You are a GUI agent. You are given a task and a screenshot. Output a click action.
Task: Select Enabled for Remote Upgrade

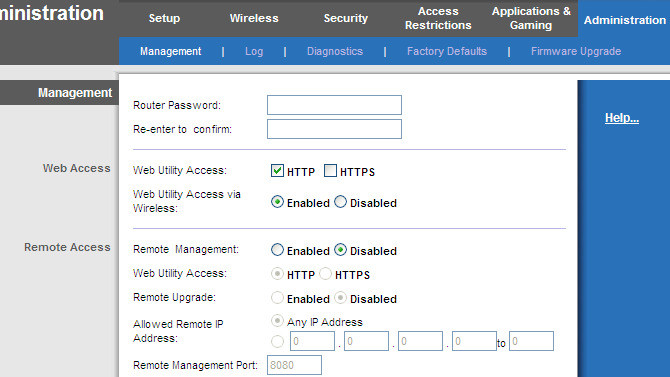click(277, 297)
